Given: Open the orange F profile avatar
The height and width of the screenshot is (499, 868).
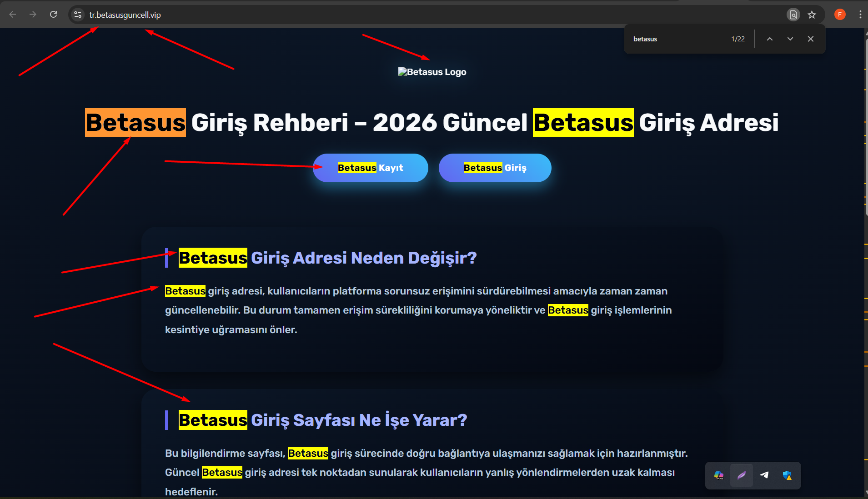Looking at the screenshot, I should click(840, 15).
